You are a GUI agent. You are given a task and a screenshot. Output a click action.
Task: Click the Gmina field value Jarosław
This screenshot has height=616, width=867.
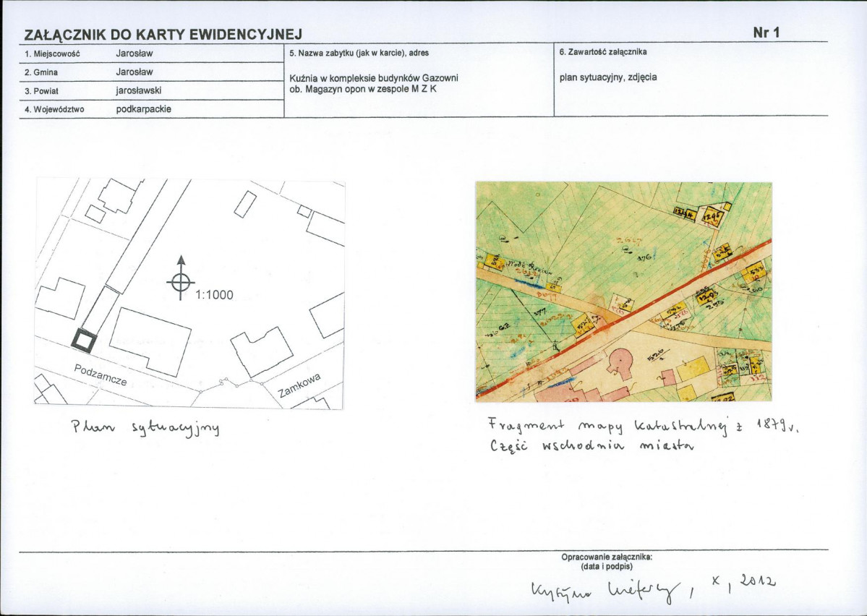(x=134, y=72)
